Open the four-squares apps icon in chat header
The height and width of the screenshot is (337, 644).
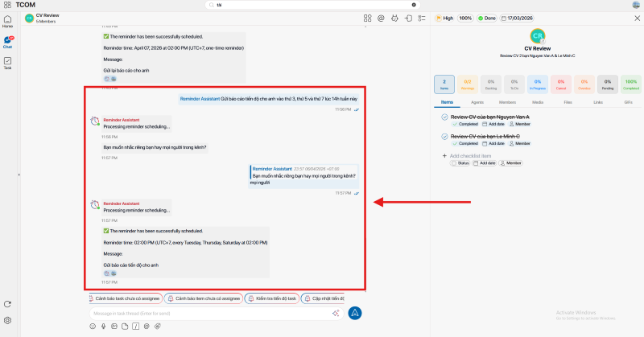click(x=368, y=18)
